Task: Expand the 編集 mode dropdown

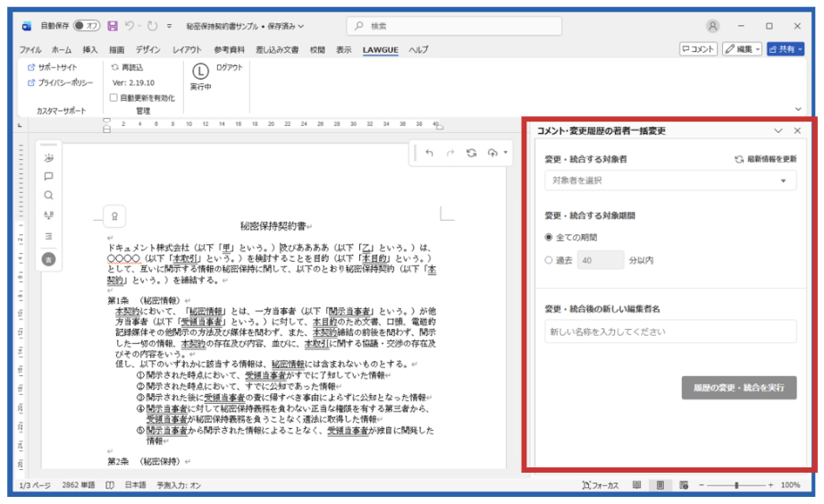Action: 743,49
